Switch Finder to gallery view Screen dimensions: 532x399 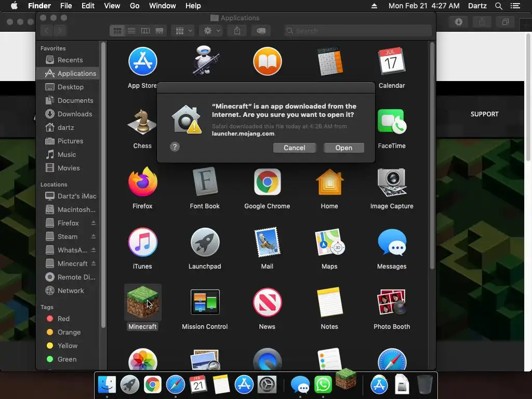click(x=159, y=31)
